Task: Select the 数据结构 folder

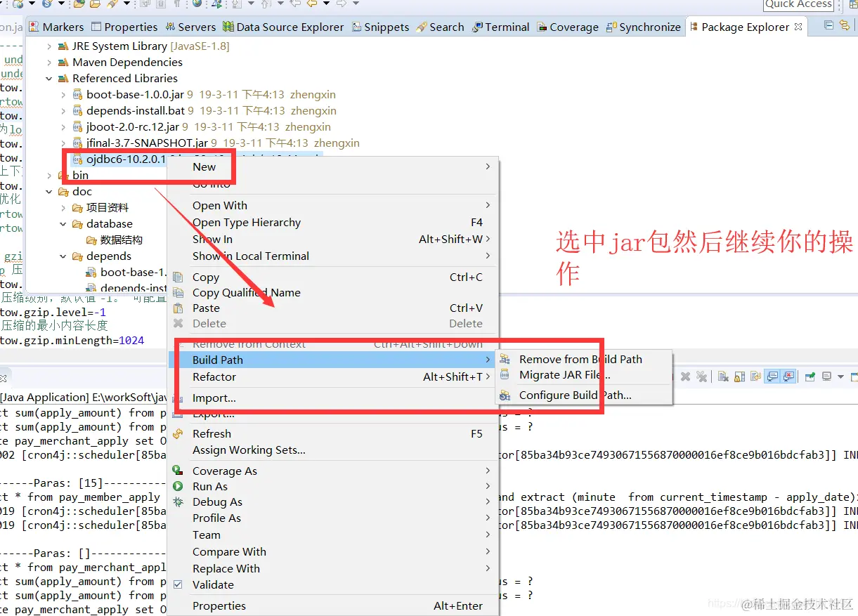Action: click(x=122, y=240)
